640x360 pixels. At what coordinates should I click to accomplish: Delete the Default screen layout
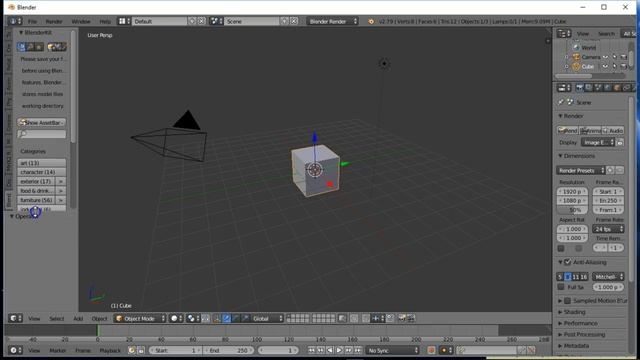pyautogui.click(x=201, y=21)
